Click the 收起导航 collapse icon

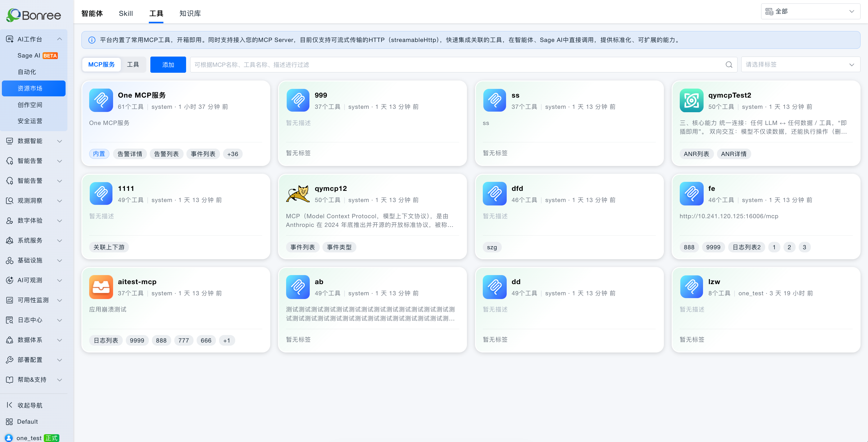tap(9, 405)
